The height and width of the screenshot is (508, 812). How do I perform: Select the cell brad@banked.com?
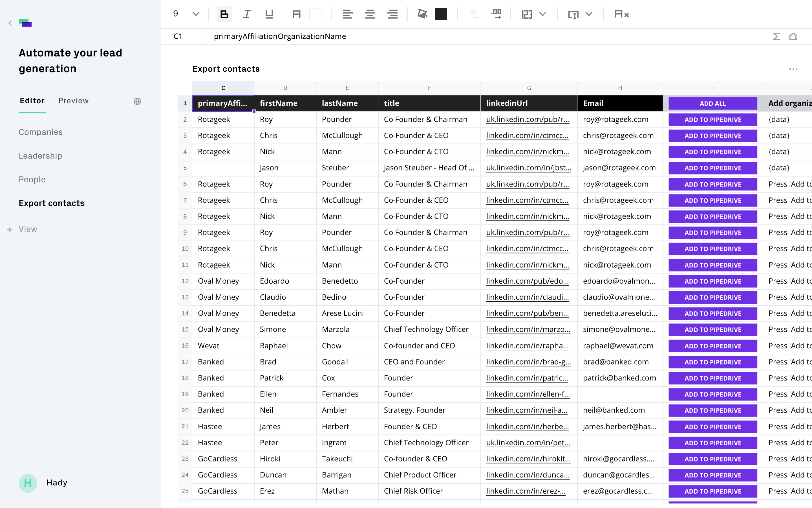coord(620,362)
